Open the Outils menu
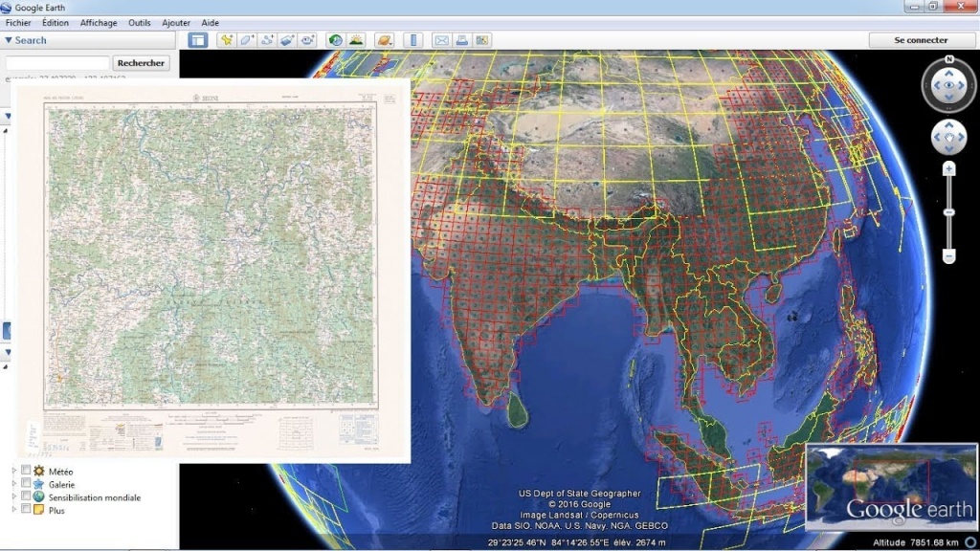Screen dimensions: 980x551 (140, 23)
